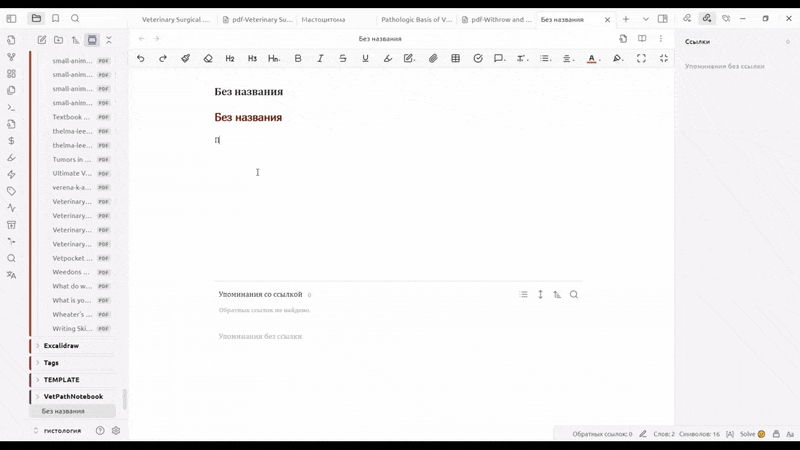This screenshot has width=800, height=450.
Task: Collapse the VetPathNotebook folder
Action: click(x=73, y=396)
